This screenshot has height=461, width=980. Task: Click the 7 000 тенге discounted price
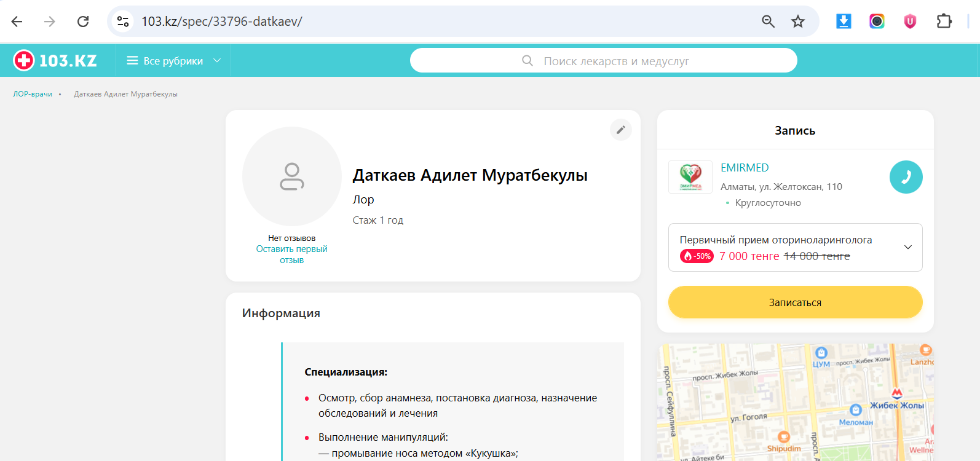pos(749,256)
